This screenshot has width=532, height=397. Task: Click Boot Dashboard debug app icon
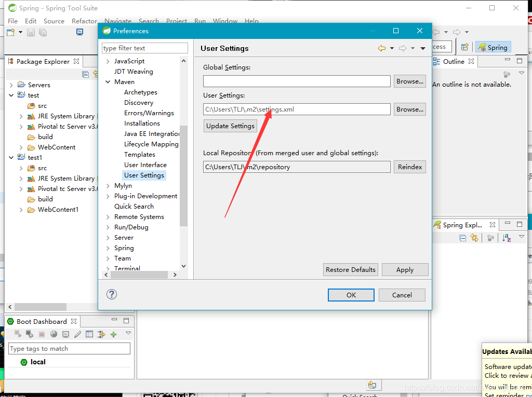[30, 334]
